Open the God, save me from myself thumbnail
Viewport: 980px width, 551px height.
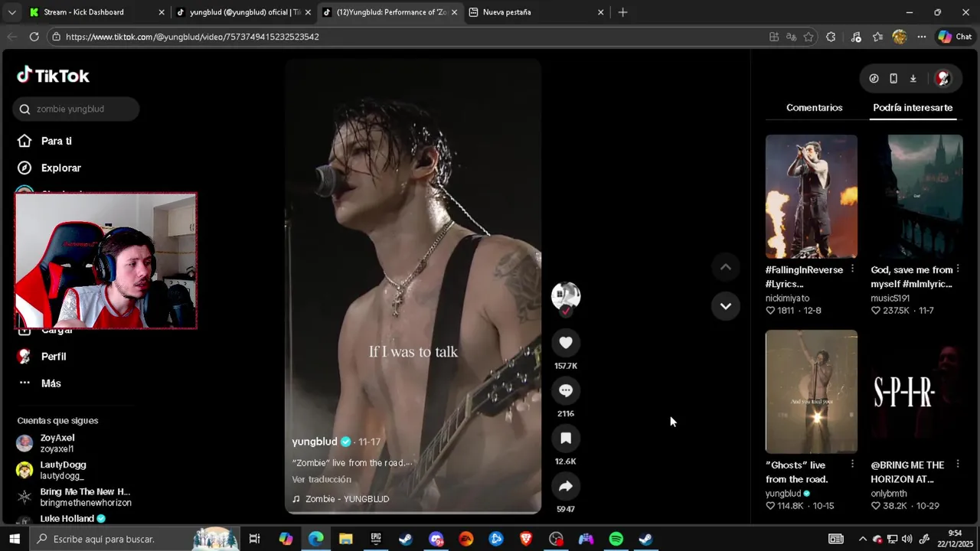[x=916, y=197]
